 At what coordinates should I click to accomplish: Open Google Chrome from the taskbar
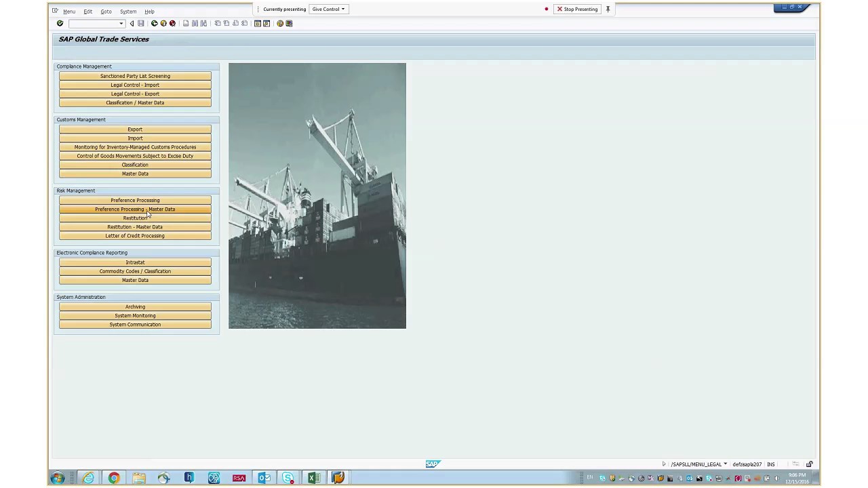click(114, 479)
